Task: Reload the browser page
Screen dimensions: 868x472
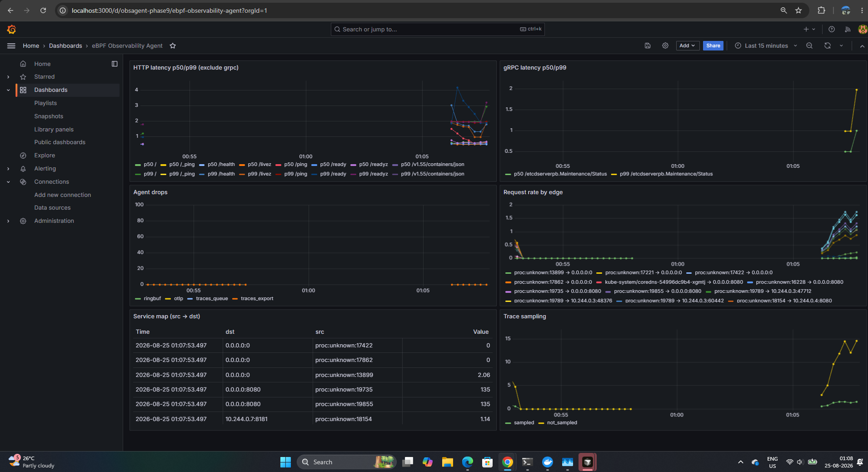Action: click(43, 10)
